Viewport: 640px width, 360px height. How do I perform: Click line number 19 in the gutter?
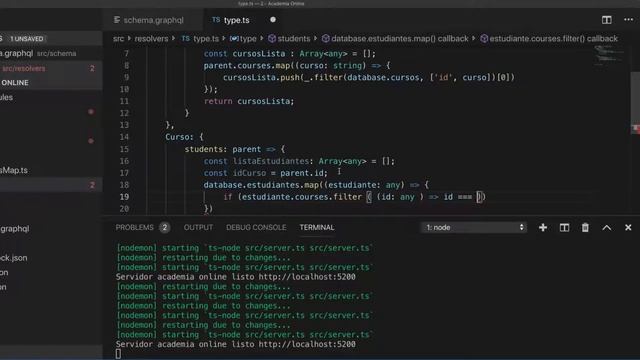(124, 197)
